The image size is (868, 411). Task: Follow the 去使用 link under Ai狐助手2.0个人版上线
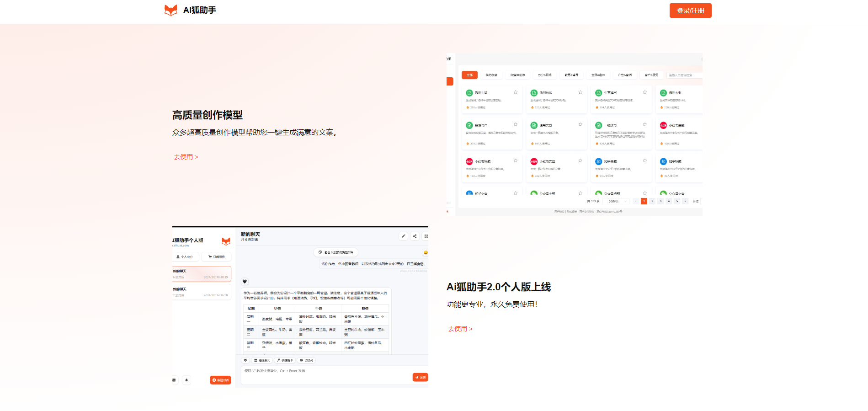[x=460, y=329]
